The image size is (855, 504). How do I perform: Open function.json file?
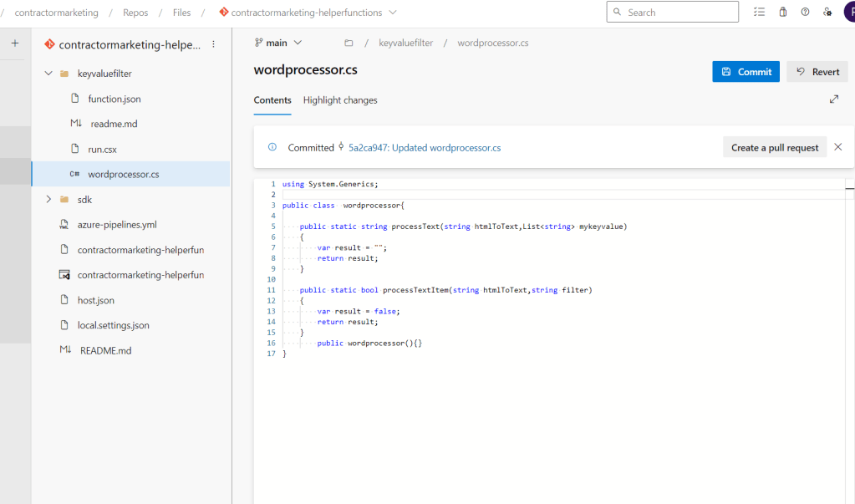pyautogui.click(x=115, y=99)
